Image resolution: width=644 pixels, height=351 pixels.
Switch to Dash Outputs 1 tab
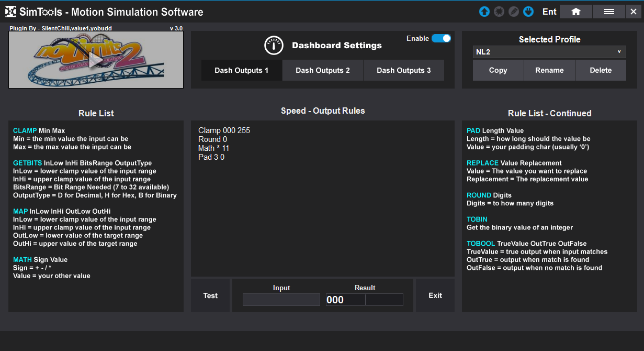tap(242, 70)
